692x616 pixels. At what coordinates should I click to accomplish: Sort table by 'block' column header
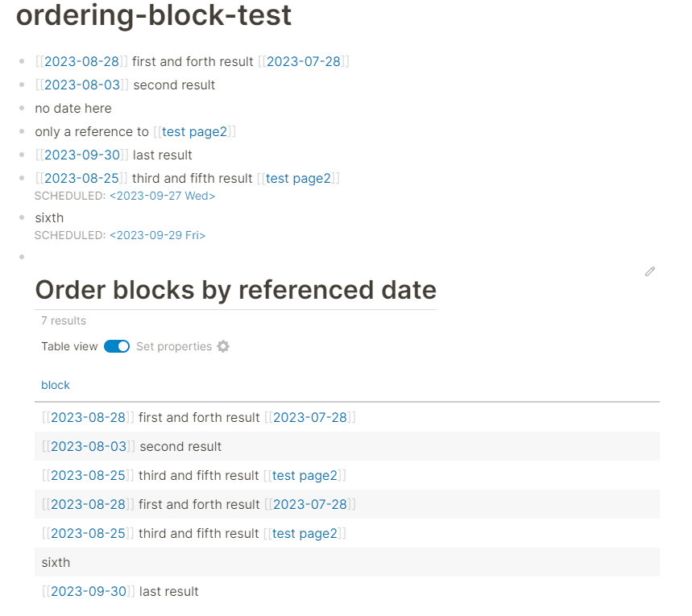point(55,385)
